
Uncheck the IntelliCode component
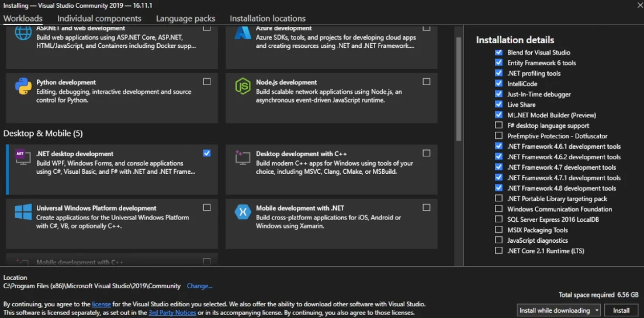(498, 83)
